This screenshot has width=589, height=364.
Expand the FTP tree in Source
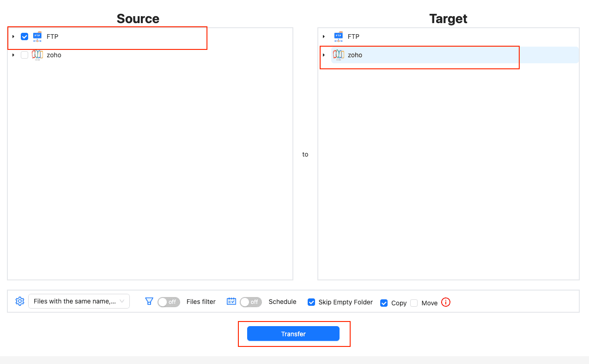[x=13, y=36]
